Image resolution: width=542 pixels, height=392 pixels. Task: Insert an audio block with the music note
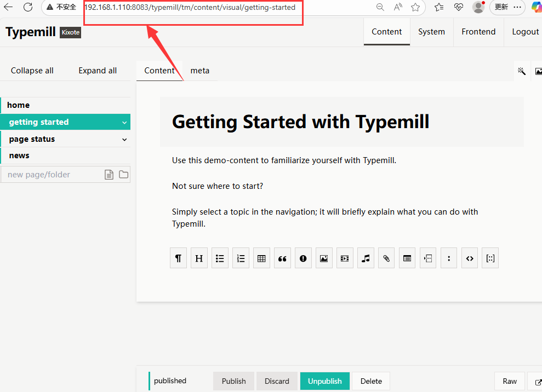click(x=366, y=258)
